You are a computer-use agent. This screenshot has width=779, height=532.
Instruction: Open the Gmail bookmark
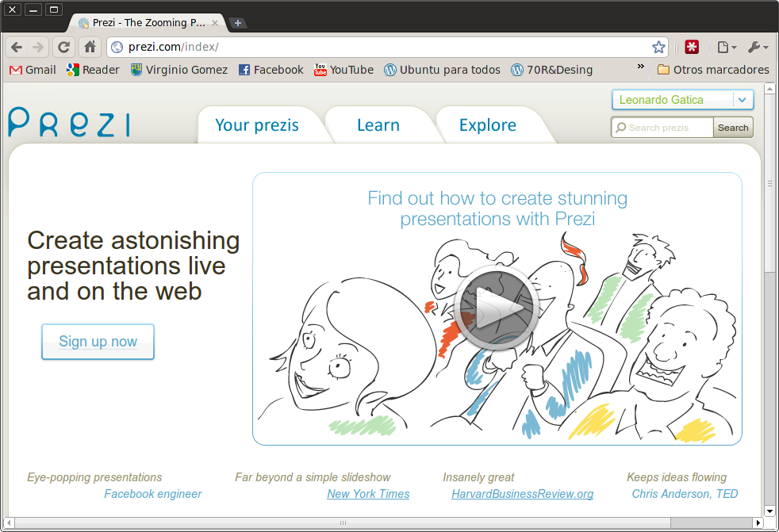point(33,70)
